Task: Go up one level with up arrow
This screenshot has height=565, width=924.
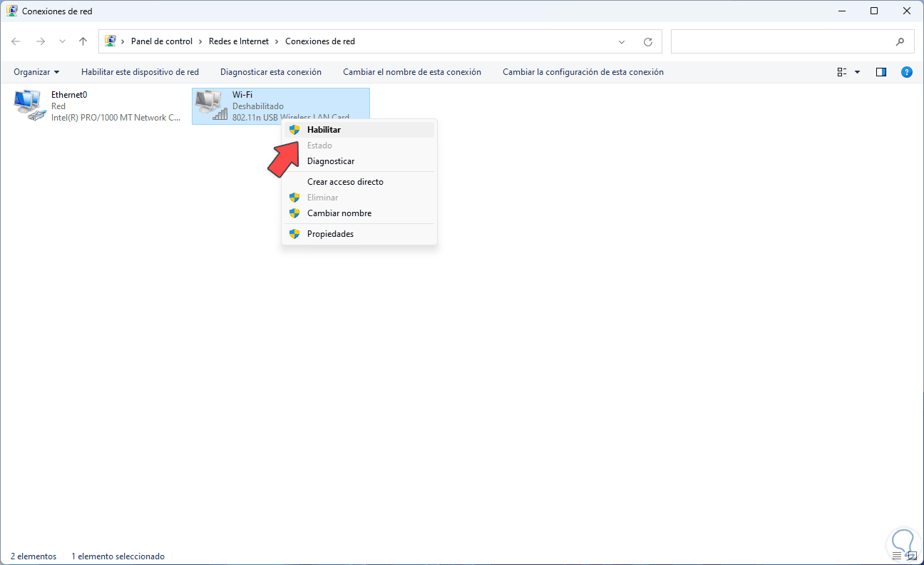Action: click(x=83, y=41)
